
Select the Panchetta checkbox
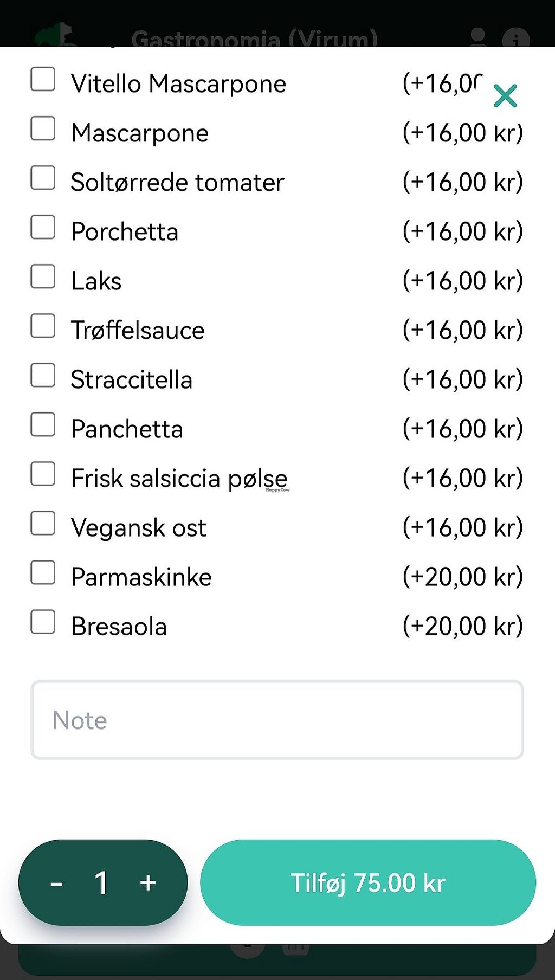coord(43,424)
